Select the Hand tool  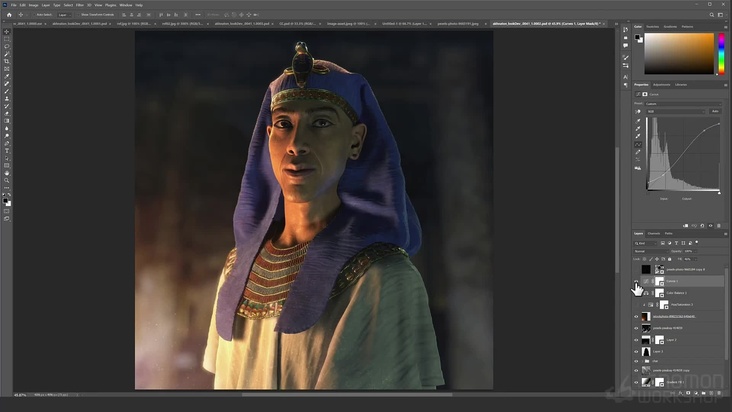pyautogui.click(x=7, y=173)
